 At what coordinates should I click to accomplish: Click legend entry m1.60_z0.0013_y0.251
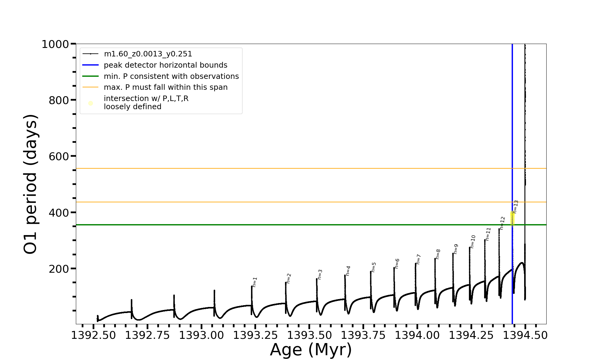148,54
